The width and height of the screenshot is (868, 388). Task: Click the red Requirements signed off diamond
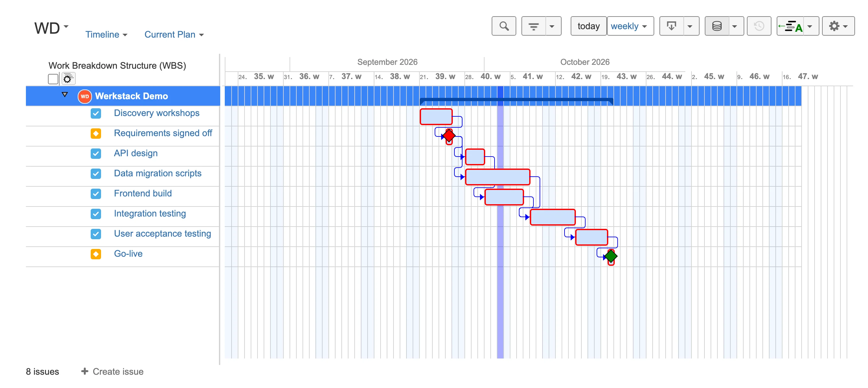pyautogui.click(x=449, y=135)
